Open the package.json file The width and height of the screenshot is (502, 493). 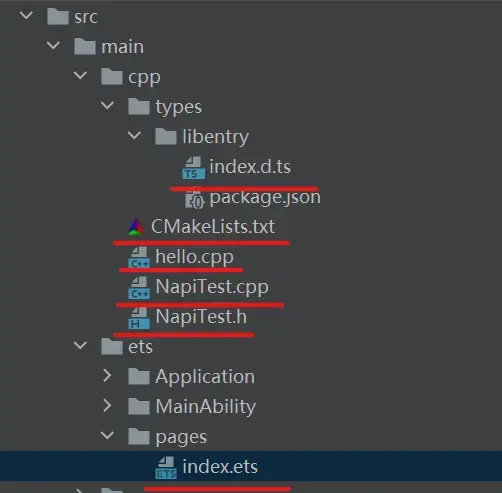pos(265,198)
